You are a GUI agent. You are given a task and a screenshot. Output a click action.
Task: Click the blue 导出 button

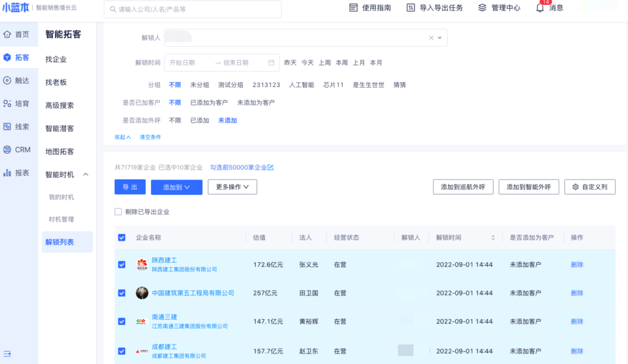[130, 187]
